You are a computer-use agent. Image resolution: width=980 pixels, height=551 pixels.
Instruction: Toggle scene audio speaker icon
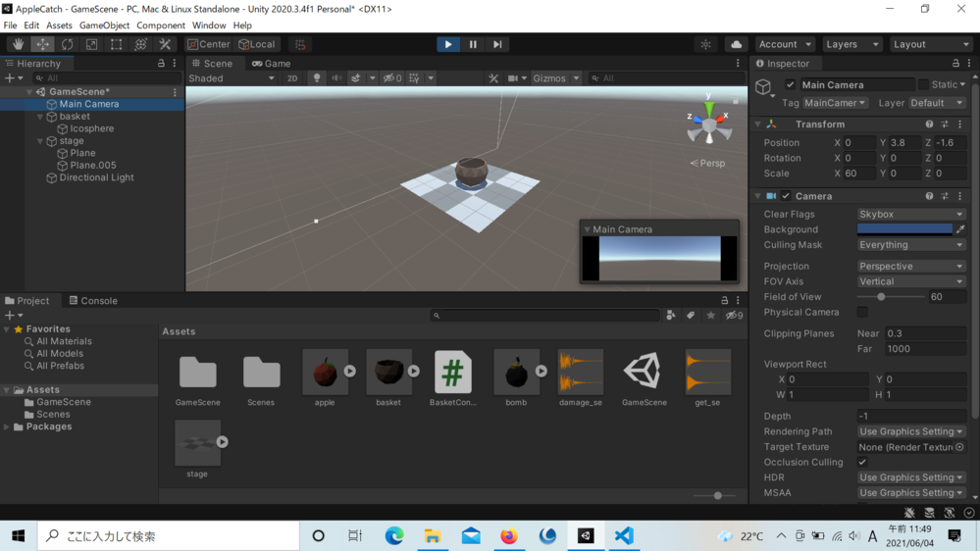pos(336,78)
